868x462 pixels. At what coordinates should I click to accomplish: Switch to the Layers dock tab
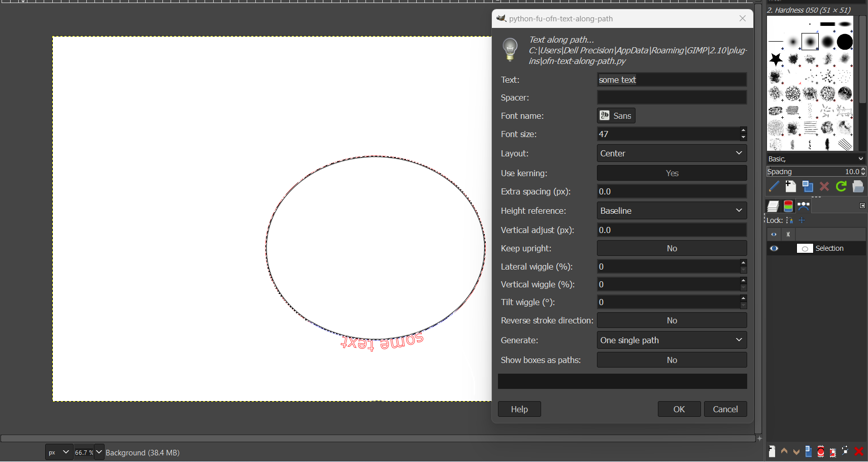pyautogui.click(x=773, y=206)
